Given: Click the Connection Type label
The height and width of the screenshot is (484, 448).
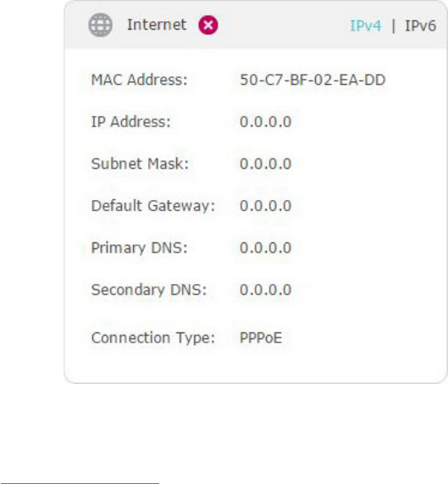Looking at the screenshot, I should 153,337.
